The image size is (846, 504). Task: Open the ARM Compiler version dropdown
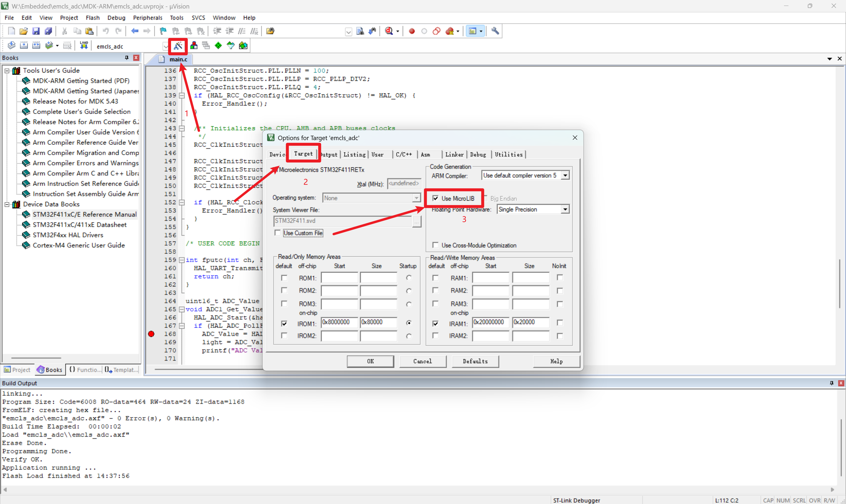565,176
